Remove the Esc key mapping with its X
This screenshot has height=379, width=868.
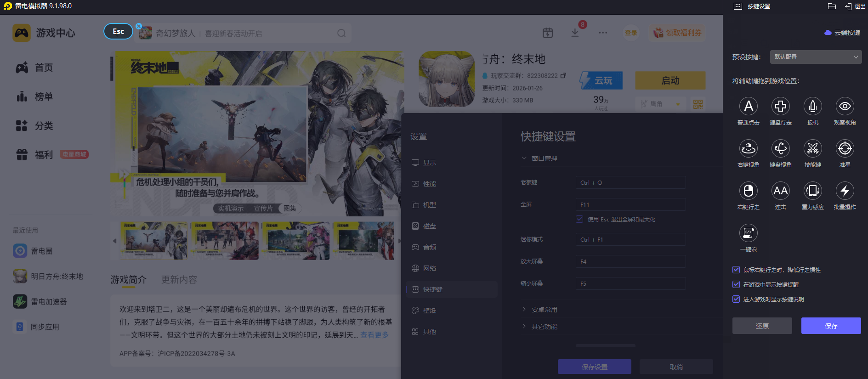click(139, 26)
